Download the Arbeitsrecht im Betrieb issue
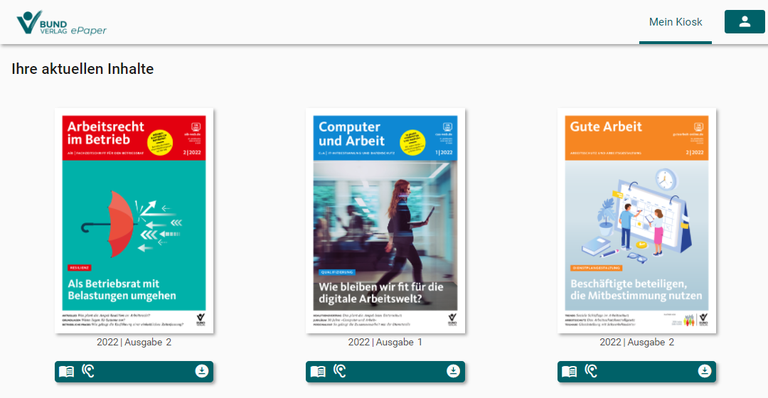768x398 pixels. pyautogui.click(x=202, y=371)
